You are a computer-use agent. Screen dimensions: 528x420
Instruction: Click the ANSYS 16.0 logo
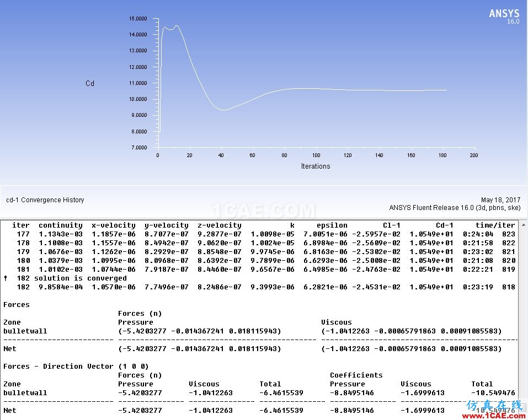tap(504, 16)
